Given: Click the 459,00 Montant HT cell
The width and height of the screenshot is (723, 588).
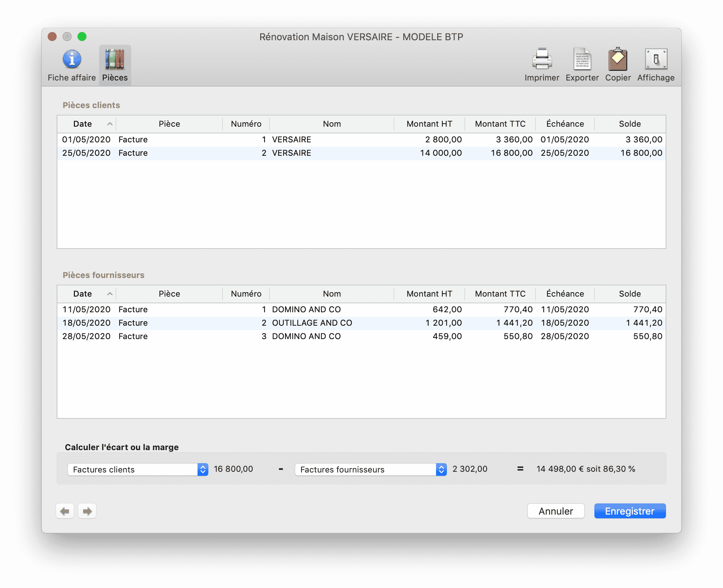Looking at the screenshot, I should coord(447,336).
